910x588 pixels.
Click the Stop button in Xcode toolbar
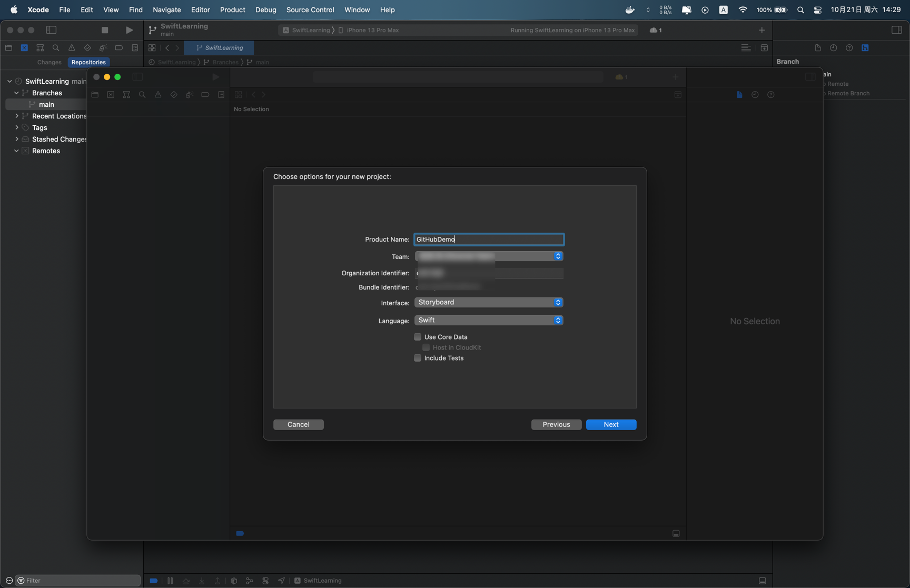[105, 30]
